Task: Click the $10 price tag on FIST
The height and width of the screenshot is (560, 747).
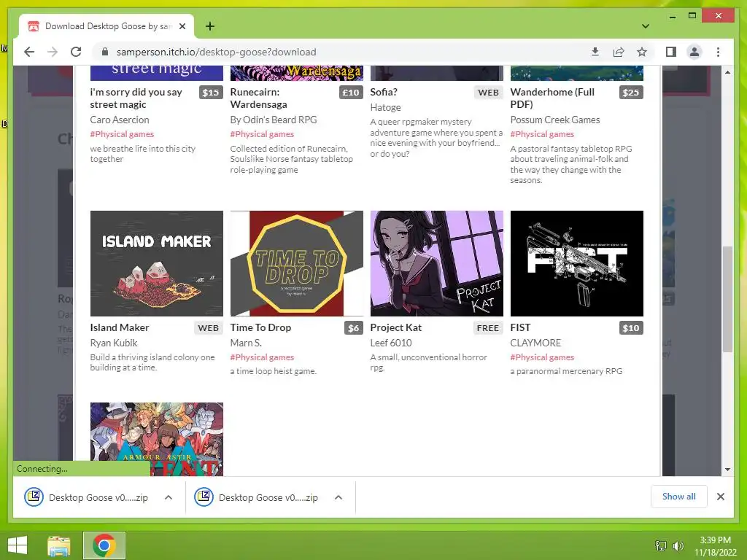Action: click(x=631, y=327)
